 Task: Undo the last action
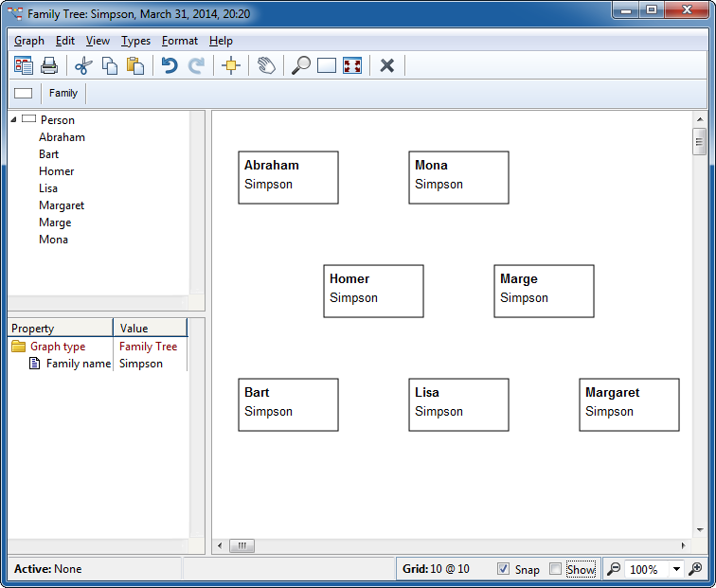(x=170, y=65)
